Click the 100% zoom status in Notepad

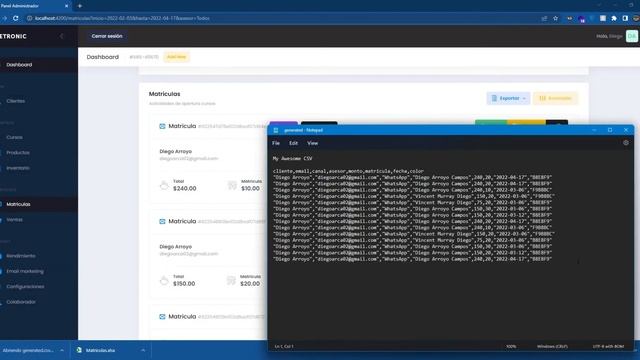point(511,347)
